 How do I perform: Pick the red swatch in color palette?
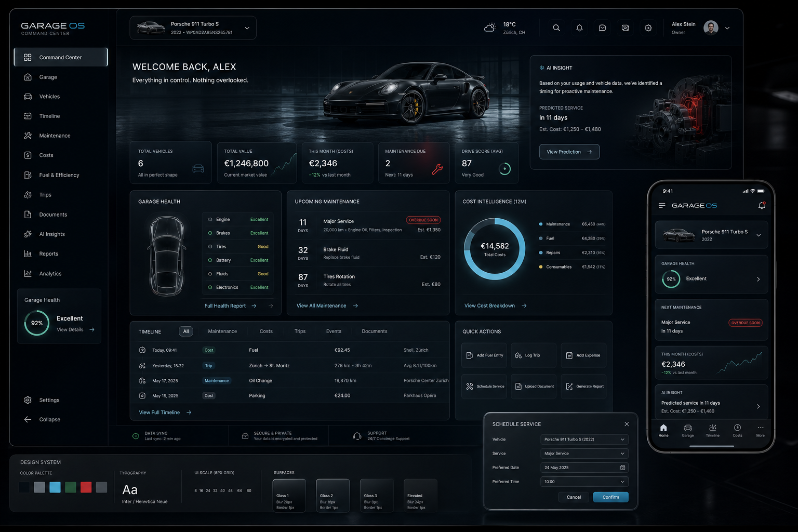[x=86, y=487]
